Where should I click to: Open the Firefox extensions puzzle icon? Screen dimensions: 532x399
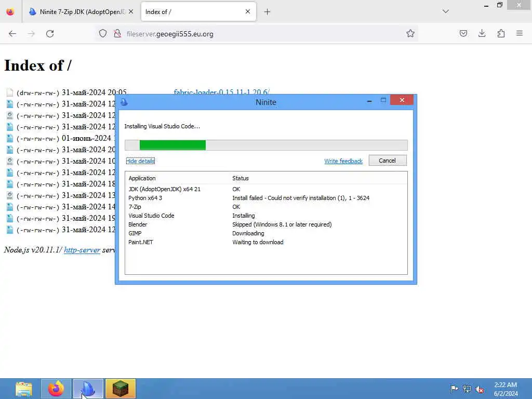(501, 33)
